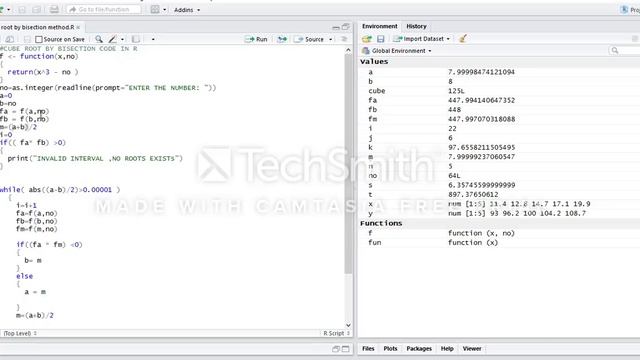
Task: Open the Import Dataset dropdown
Action: click(x=422, y=39)
